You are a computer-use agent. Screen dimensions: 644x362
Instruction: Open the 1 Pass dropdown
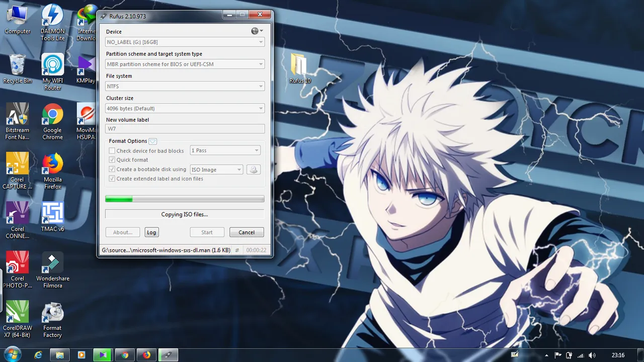(x=225, y=150)
